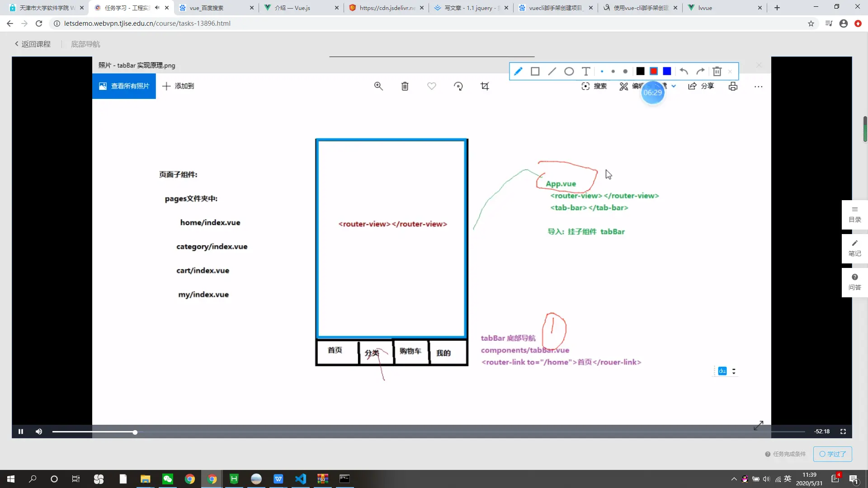Select the pencil drawing tool

pos(518,71)
